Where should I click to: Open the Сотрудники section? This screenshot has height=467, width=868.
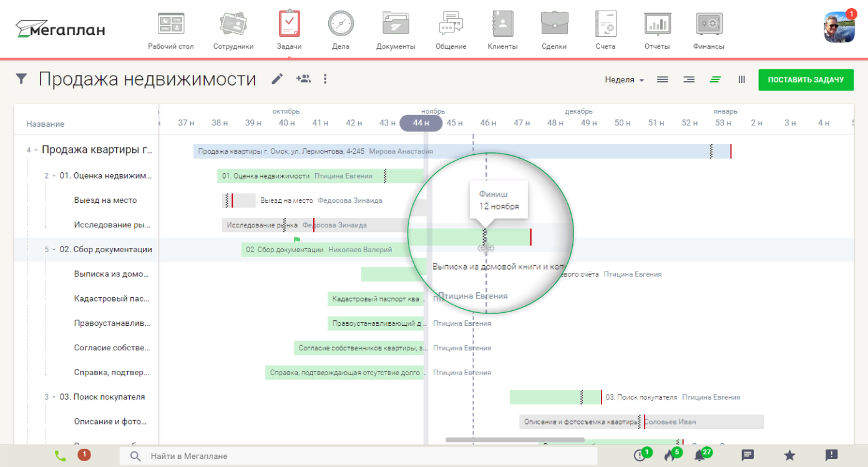click(x=233, y=31)
